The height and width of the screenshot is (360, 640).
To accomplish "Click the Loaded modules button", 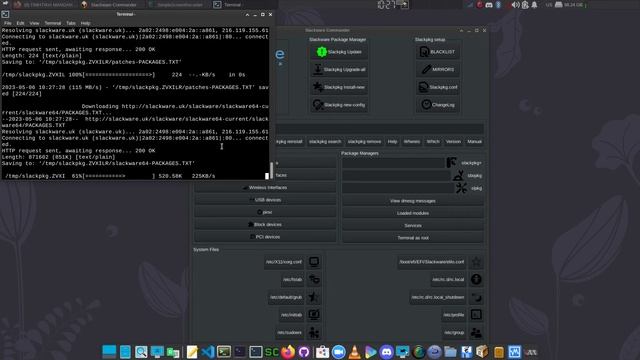I will point(413,213).
